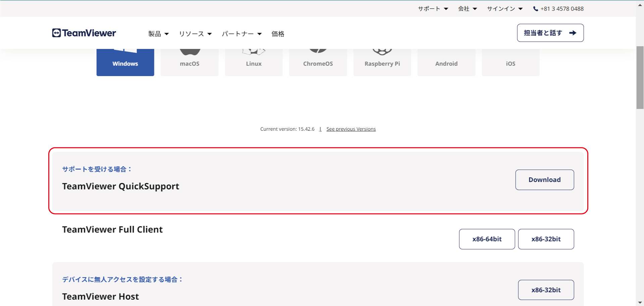This screenshot has height=306, width=644.
Task: Download Full Client x86-64bit version
Action: (x=487, y=239)
